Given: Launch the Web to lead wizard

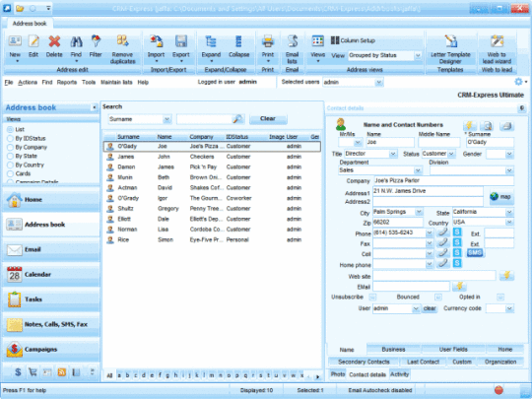Looking at the screenshot, I should click(x=497, y=49).
